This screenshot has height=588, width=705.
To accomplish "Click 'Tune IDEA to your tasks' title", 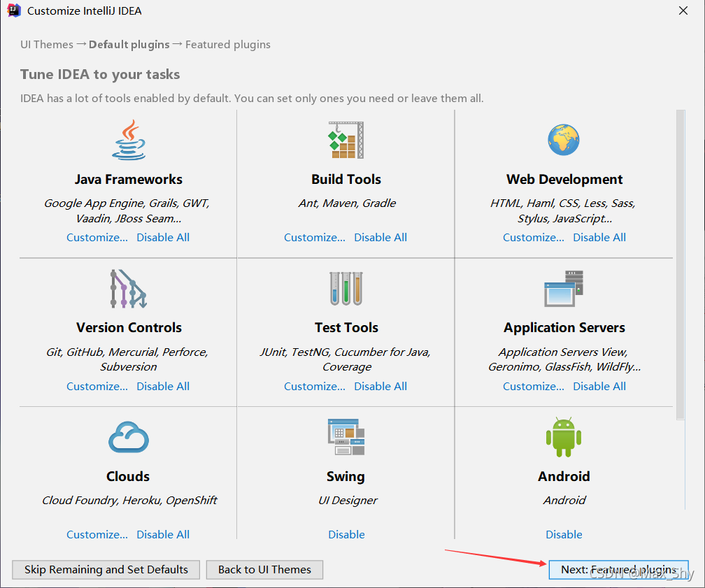I will pos(100,74).
